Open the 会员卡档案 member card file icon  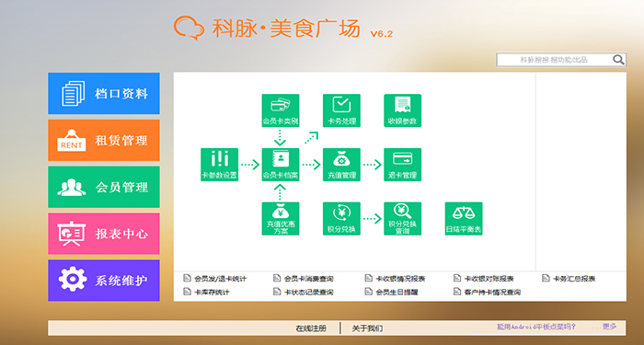[x=281, y=165]
